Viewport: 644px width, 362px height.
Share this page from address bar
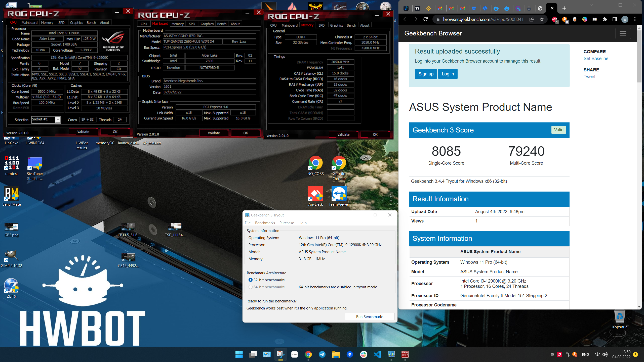(532, 19)
